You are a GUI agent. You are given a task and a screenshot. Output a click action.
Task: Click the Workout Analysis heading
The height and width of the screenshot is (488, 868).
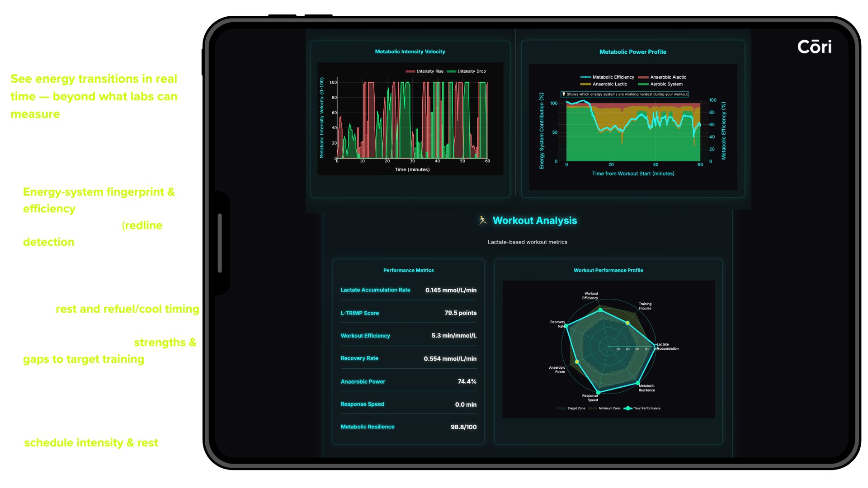click(535, 221)
